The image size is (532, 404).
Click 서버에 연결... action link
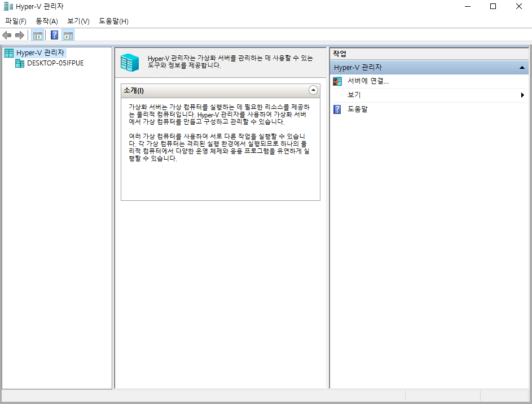click(x=368, y=81)
